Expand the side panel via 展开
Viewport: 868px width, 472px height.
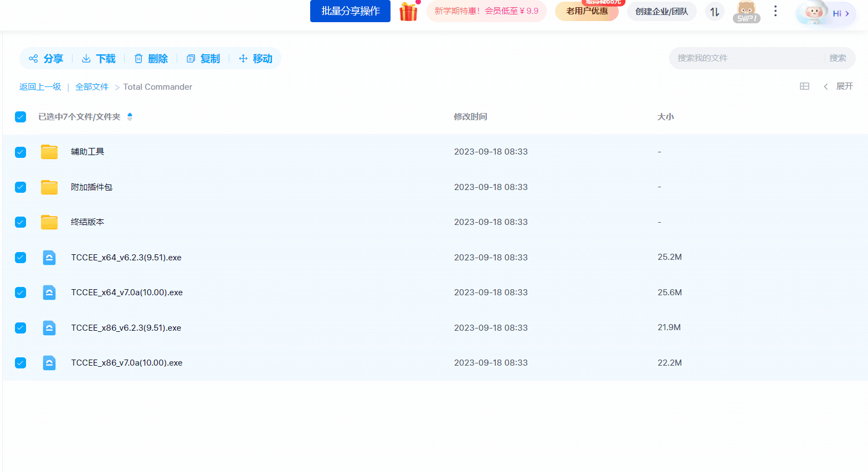tap(839, 86)
